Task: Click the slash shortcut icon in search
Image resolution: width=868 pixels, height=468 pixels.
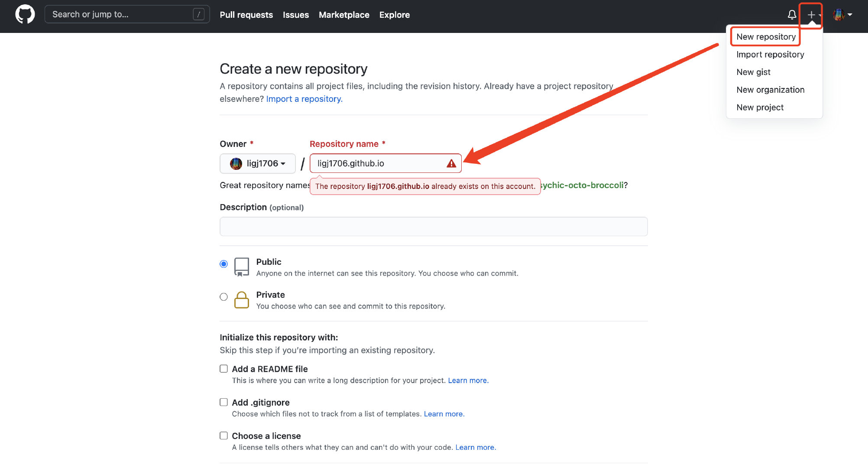Action: 198,14
